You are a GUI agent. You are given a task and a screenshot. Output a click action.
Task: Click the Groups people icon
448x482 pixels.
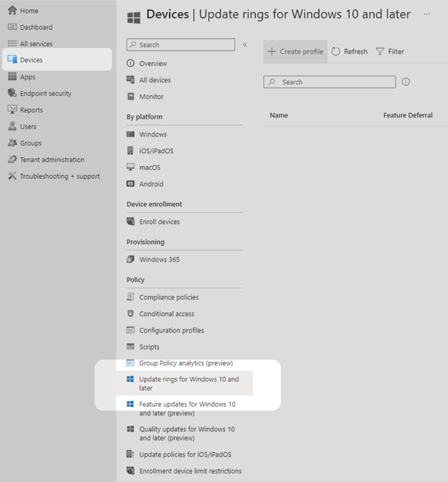click(x=13, y=143)
